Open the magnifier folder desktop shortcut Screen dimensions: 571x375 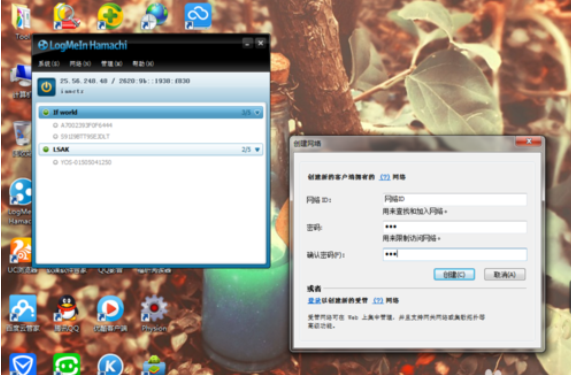(x=66, y=16)
